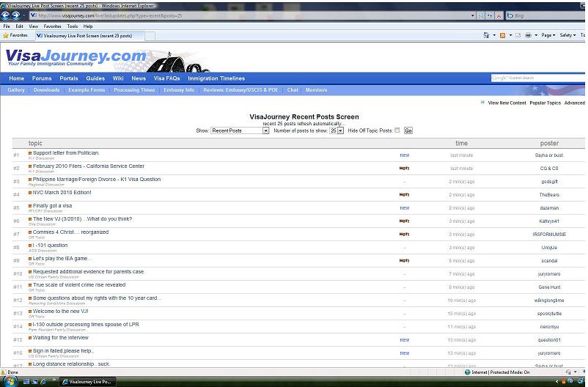
Task: Click the browser Back arrow button
Action: [5, 15]
